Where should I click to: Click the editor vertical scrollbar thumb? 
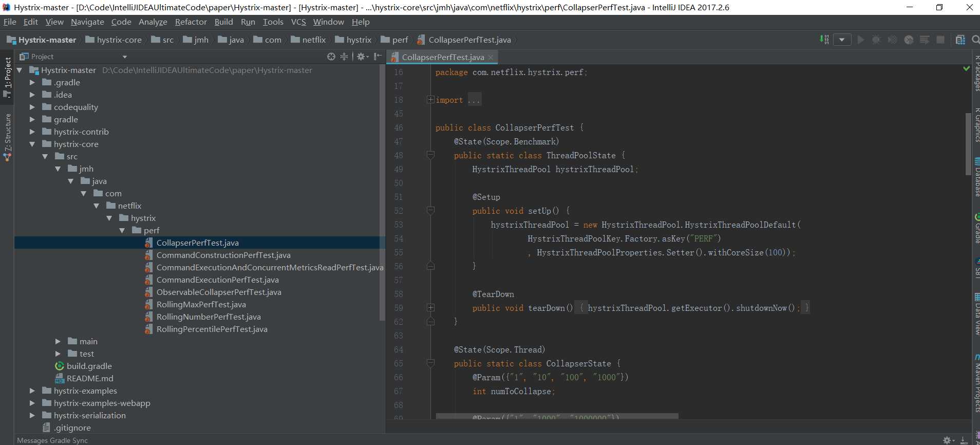coord(968,144)
